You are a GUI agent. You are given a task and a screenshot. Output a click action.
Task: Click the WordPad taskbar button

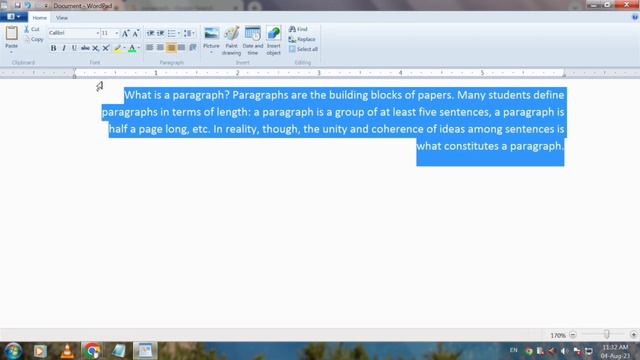pyautogui.click(x=145, y=351)
